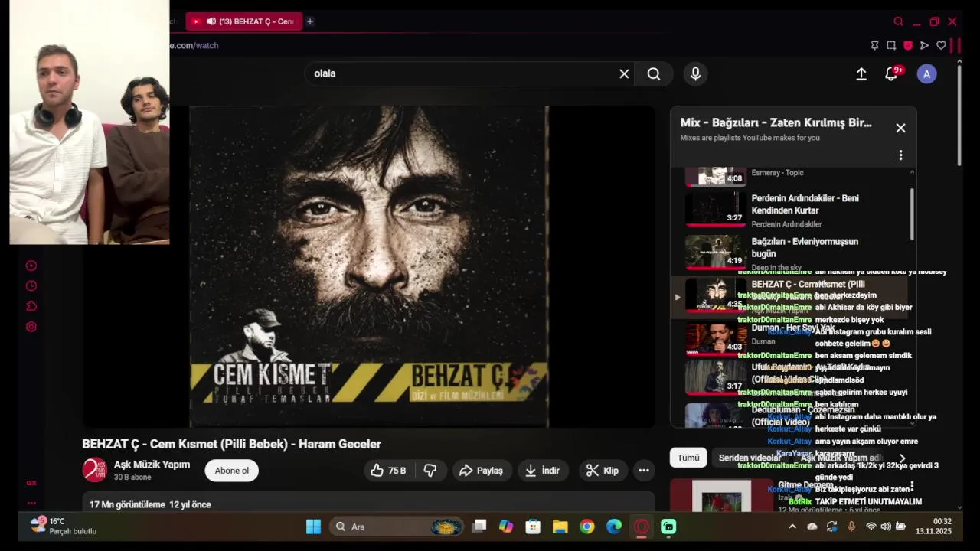Click the heart bookmark icon
Image resolution: width=980 pixels, height=551 pixels.
(941, 45)
